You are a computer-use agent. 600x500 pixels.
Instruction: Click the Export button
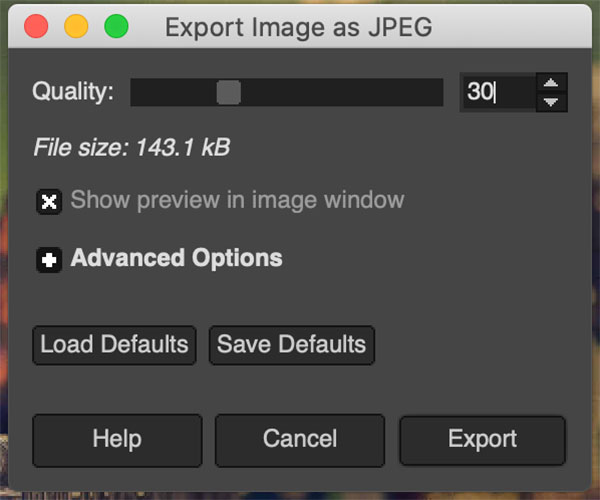coord(482,439)
